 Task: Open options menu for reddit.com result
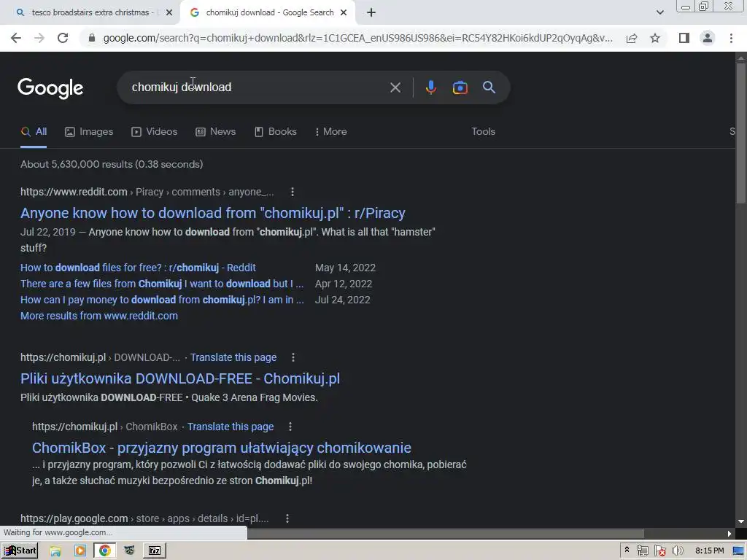(x=293, y=192)
